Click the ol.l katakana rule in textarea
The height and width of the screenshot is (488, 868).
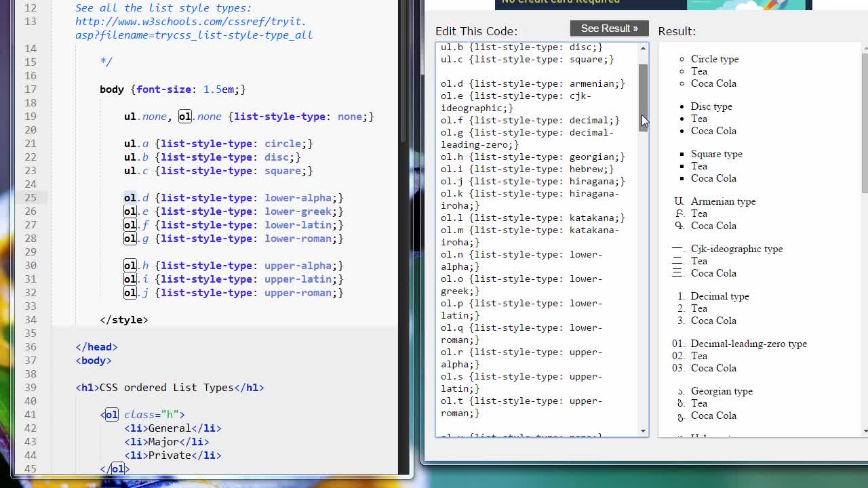(533, 218)
